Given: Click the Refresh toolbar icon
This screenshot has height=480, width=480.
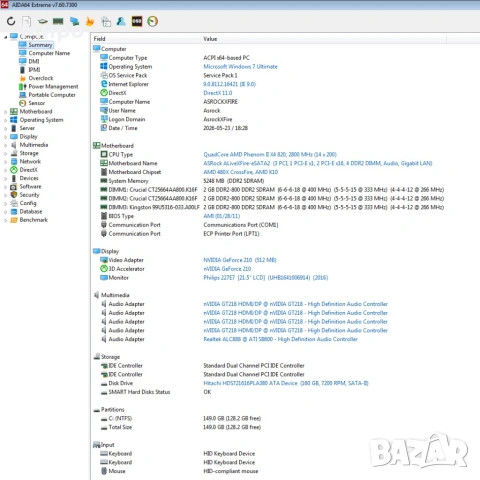Looking at the screenshot, I should pyautogui.click(x=11, y=21).
